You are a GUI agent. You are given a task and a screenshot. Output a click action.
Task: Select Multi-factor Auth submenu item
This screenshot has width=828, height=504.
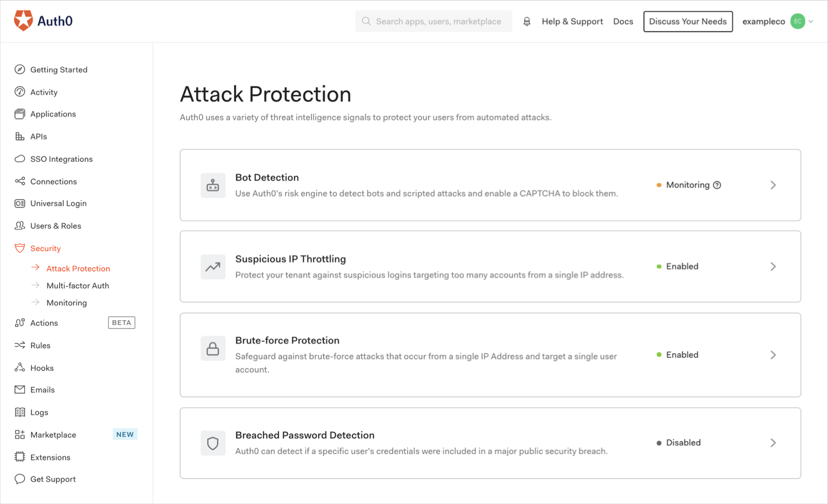pyautogui.click(x=77, y=285)
